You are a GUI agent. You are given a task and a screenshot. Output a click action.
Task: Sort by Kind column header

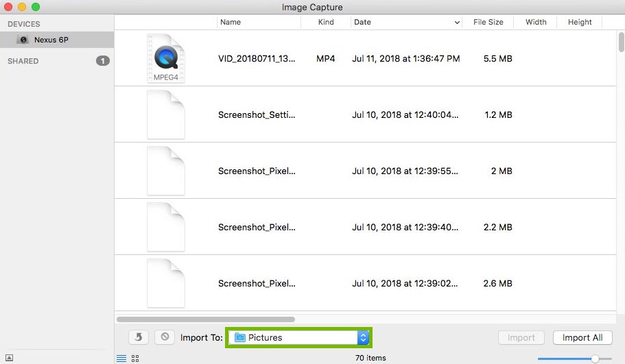[x=326, y=23]
